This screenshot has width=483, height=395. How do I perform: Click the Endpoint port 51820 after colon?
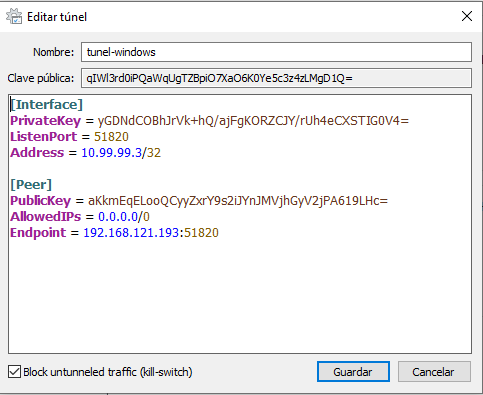[201, 233]
